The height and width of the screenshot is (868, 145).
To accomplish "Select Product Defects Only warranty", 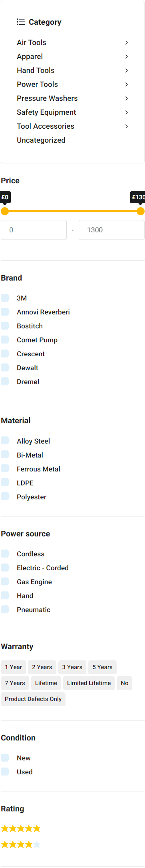I will [x=33, y=699].
